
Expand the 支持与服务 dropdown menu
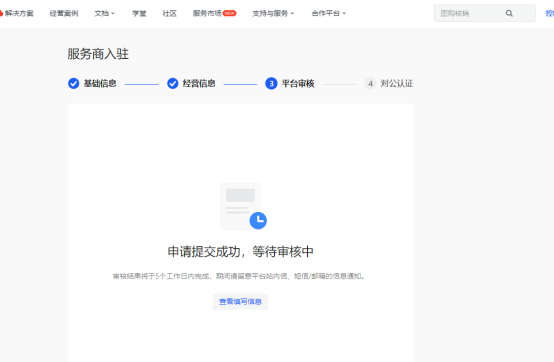273,13
